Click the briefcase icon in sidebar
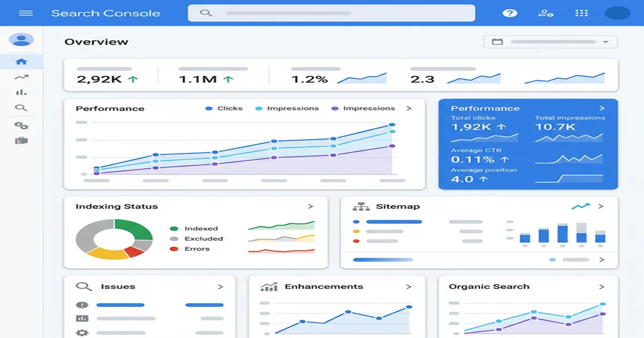The width and height of the screenshot is (644, 338). [x=21, y=141]
